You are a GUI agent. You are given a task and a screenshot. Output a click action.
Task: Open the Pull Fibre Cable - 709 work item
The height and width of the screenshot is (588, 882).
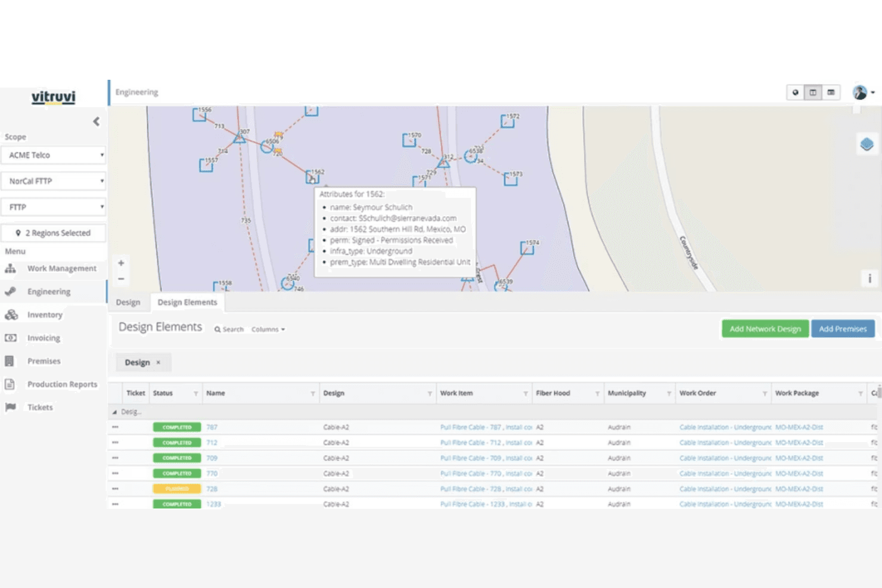click(486, 458)
